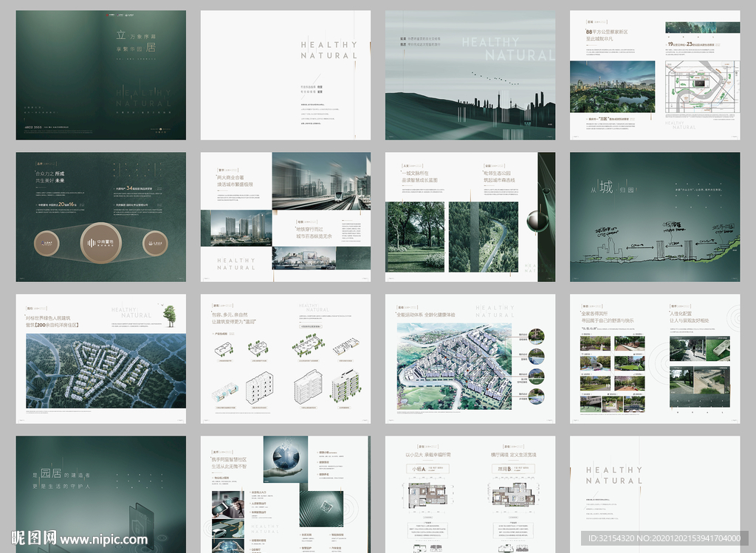Image resolution: width=756 pixels, height=553 pixels.
Task: Open the dark green hand-sketched skyline page 从城归园
Action: pyautogui.click(x=655, y=217)
